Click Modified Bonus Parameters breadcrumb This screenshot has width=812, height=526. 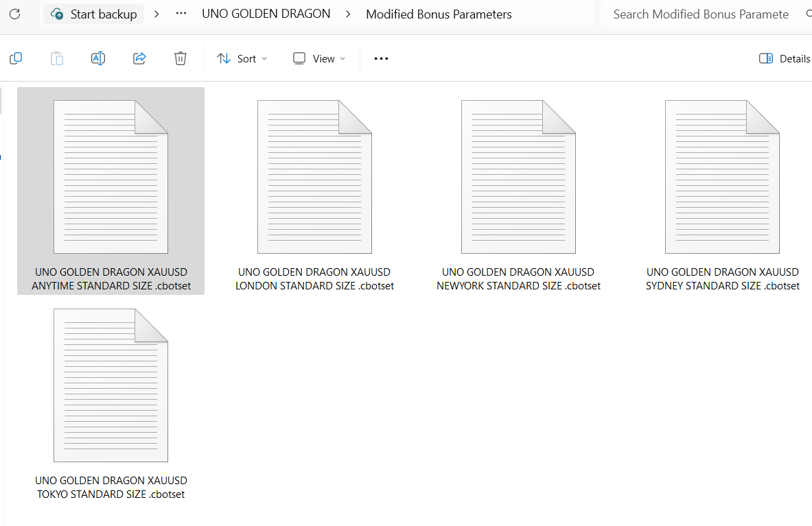coord(439,14)
